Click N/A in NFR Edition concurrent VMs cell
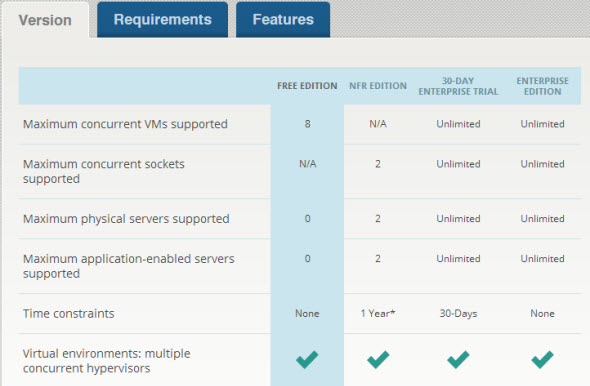This screenshot has width=590, height=386. 378,124
